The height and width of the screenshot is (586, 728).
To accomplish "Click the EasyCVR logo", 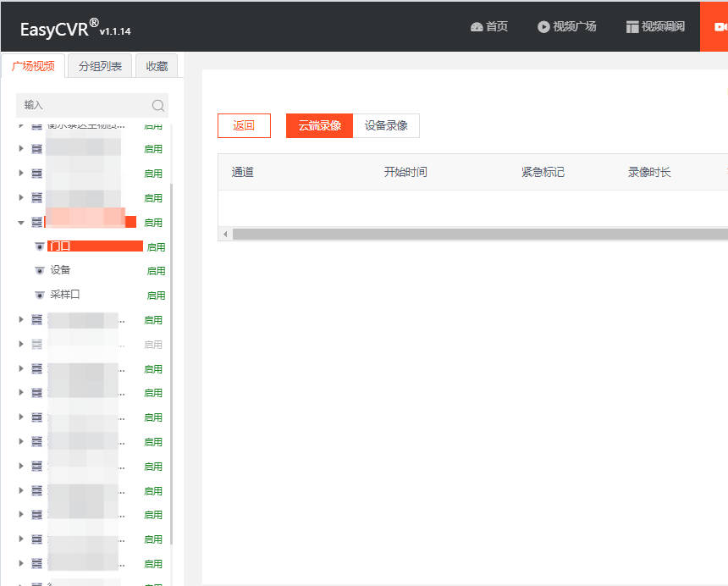I will pyautogui.click(x=75, y=29).
